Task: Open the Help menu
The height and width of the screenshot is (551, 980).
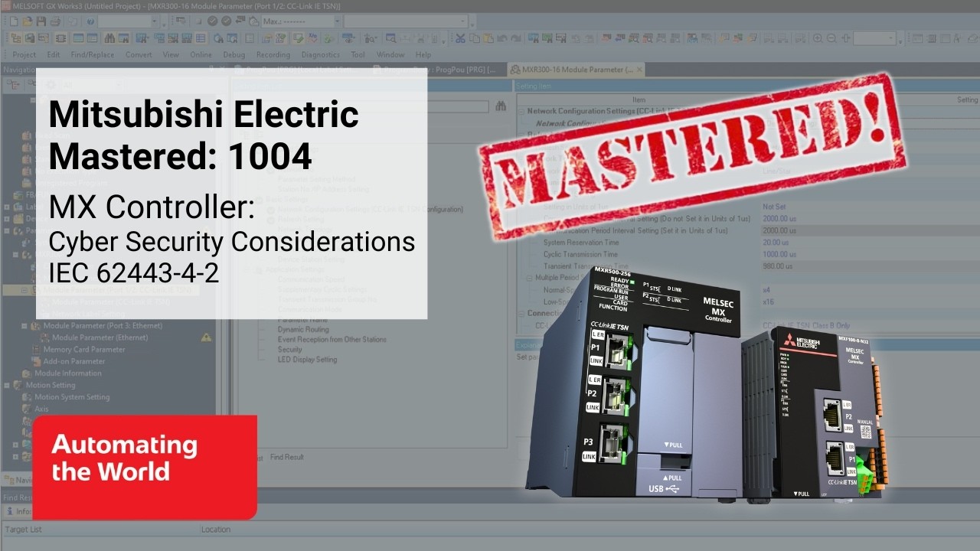Action: [423, 54]
